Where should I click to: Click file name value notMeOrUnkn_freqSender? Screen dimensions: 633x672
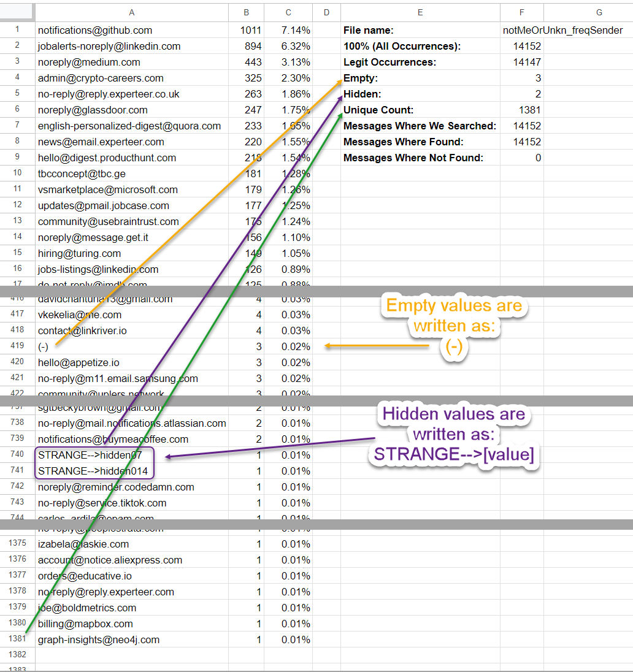[562, 30]
